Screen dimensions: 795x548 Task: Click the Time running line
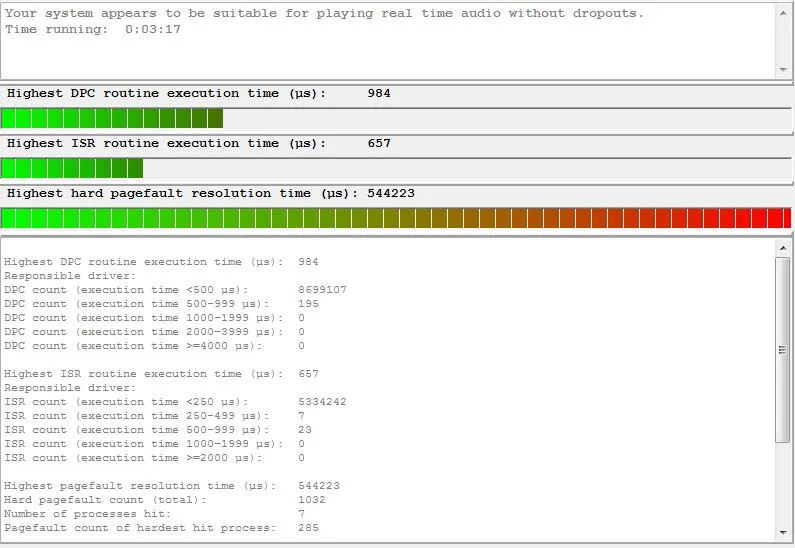pyautogui.click(x=93, y=29)
